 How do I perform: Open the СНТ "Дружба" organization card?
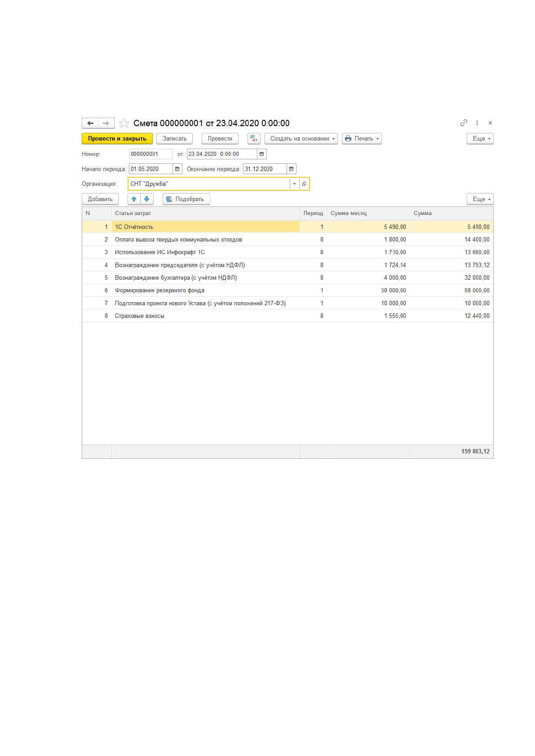[x=304, y=184]
